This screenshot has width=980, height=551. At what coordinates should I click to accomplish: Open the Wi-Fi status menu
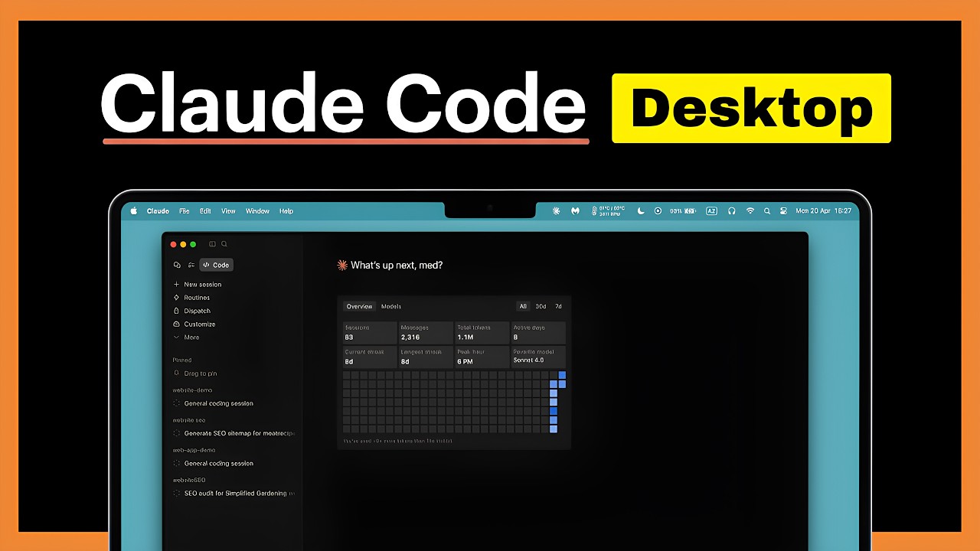pos(750,211)
